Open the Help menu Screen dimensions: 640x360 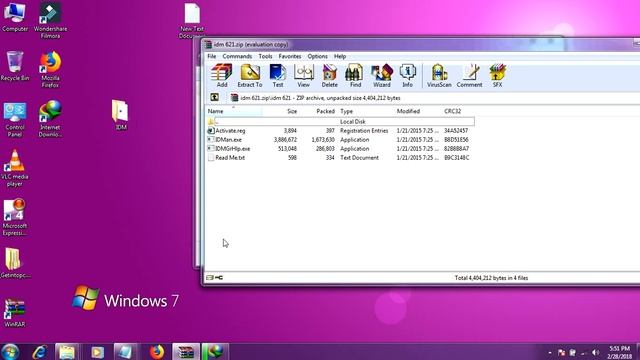pos(340,56)
